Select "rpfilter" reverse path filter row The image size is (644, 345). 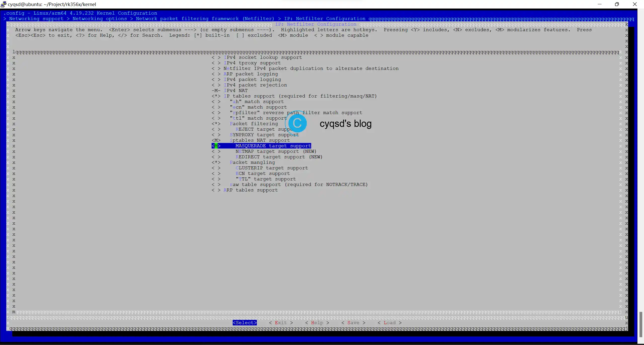(287, 113)
